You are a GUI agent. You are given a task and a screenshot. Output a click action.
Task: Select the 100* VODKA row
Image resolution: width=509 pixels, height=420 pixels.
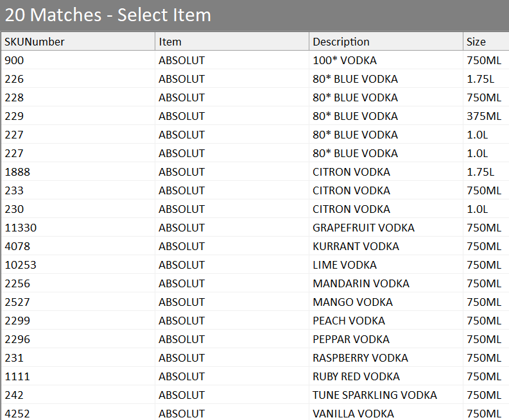pyautogui.click(x=345, y=60)
